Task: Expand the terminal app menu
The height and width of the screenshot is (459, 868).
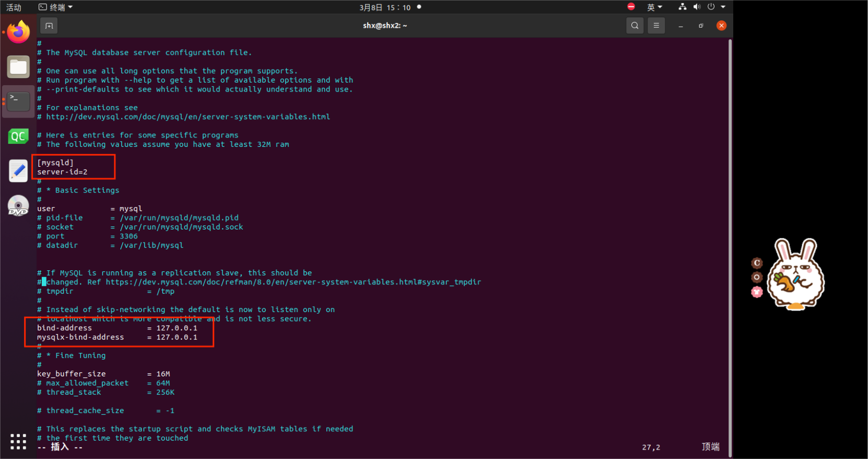Action: pos(56,7)
